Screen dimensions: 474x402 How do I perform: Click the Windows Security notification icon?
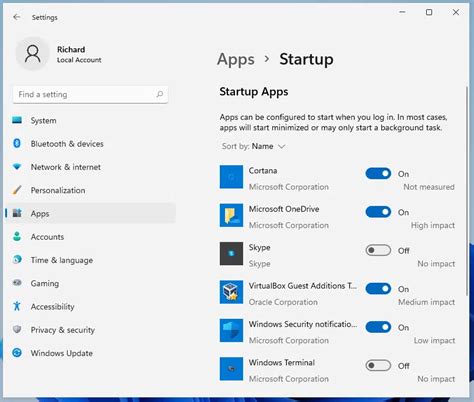(231, 330)
